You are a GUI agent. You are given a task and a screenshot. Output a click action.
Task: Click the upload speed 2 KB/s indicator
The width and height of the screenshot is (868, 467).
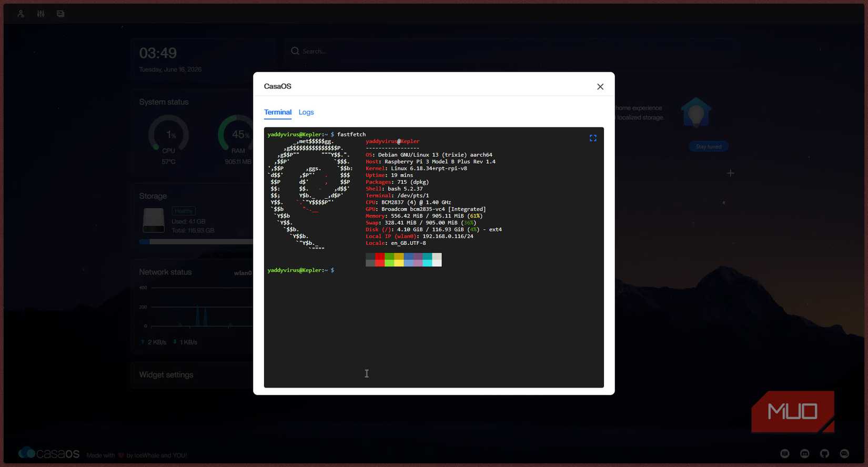click(x=154, y=342)
